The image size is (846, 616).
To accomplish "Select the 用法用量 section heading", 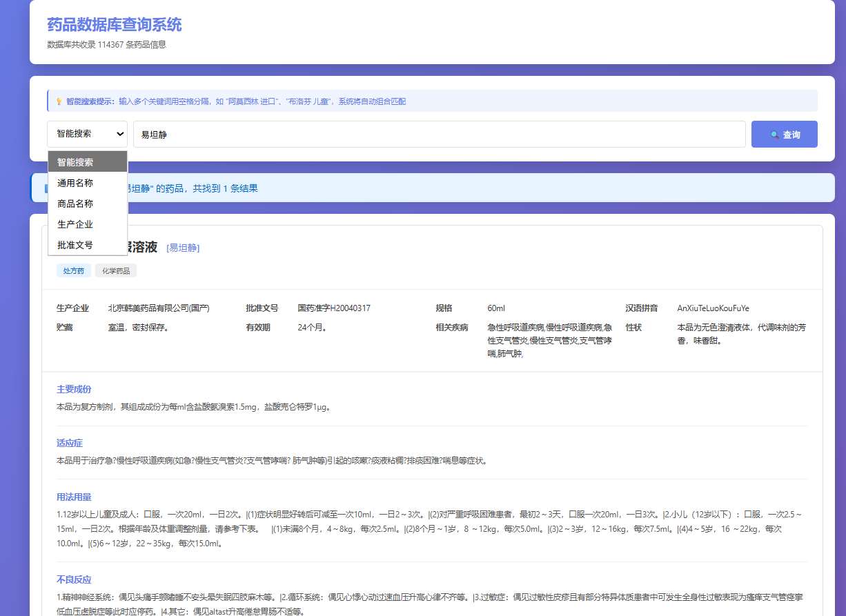I will pos(74,497).
